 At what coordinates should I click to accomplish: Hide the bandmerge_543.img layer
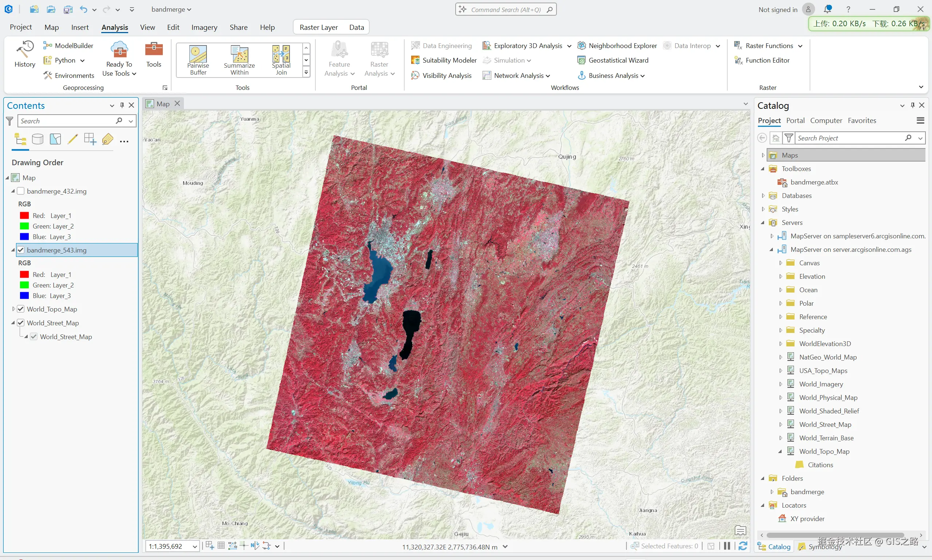21,250
